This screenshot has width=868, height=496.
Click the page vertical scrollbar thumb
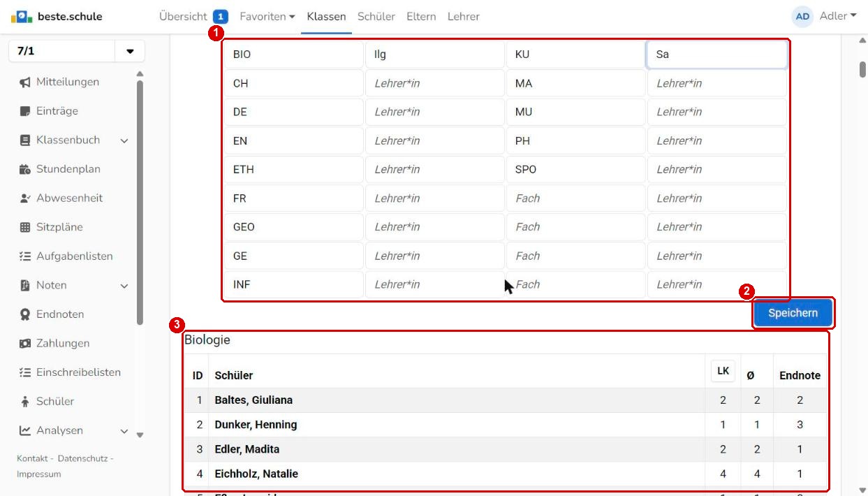[862, 70]
